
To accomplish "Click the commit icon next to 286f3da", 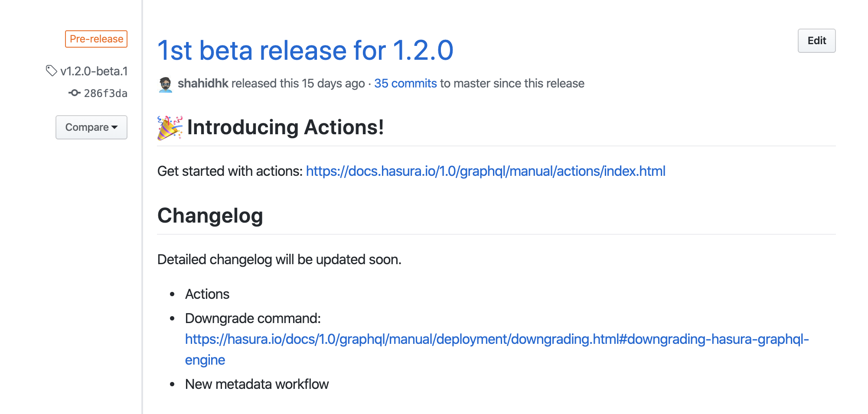I will coord(74,93).
